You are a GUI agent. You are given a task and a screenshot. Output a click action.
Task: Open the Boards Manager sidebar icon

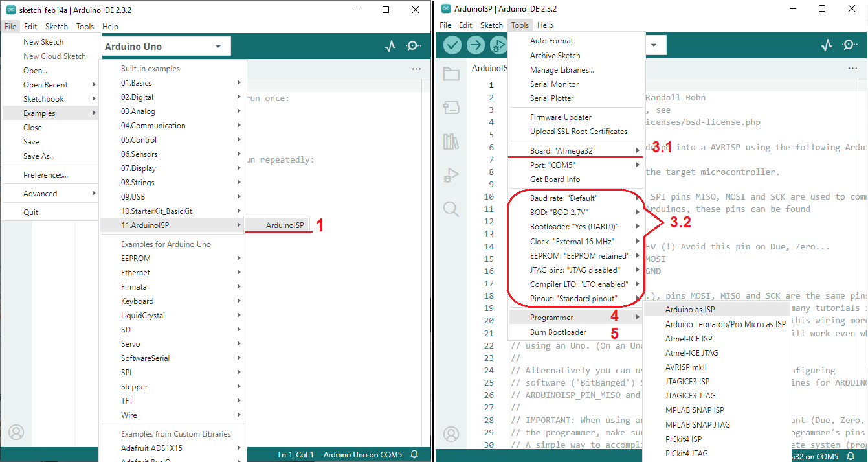pyautogui.click(x=451, y=108)
